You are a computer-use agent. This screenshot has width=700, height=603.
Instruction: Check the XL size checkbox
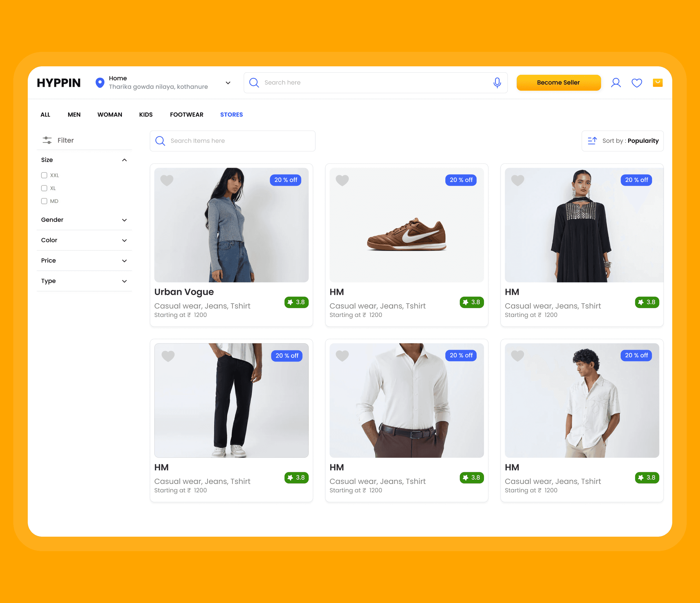(x=44, y=188)
